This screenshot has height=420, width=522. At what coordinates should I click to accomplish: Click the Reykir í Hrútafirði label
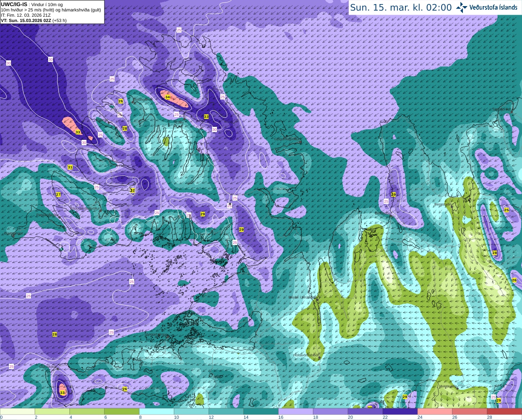pyautogui.click(x=302, y=297)
